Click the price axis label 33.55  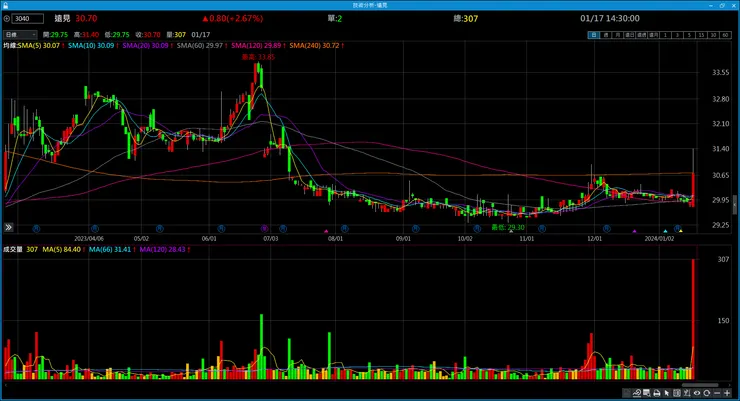pyautogui.click(x=721, y=72)
